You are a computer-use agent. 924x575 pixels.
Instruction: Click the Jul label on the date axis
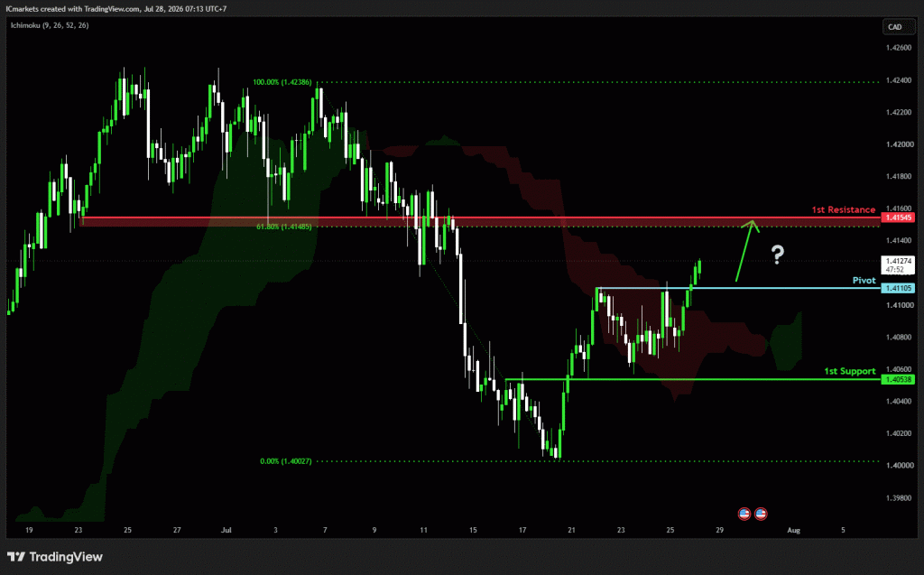point(226,530)
